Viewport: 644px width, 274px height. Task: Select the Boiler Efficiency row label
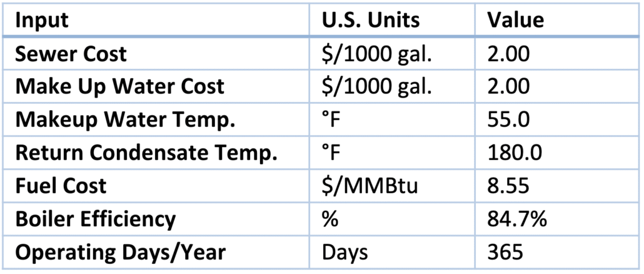96,219
